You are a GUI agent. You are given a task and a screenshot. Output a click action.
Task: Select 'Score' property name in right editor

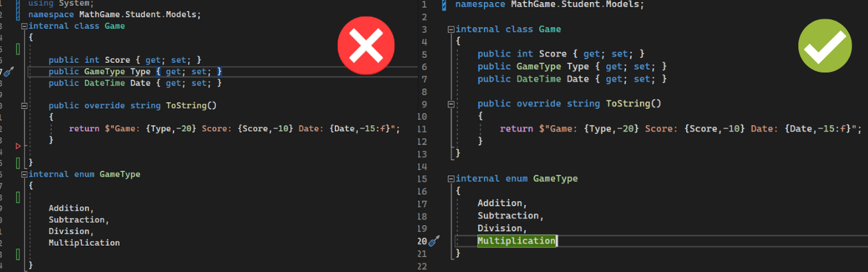click(553, 54)
